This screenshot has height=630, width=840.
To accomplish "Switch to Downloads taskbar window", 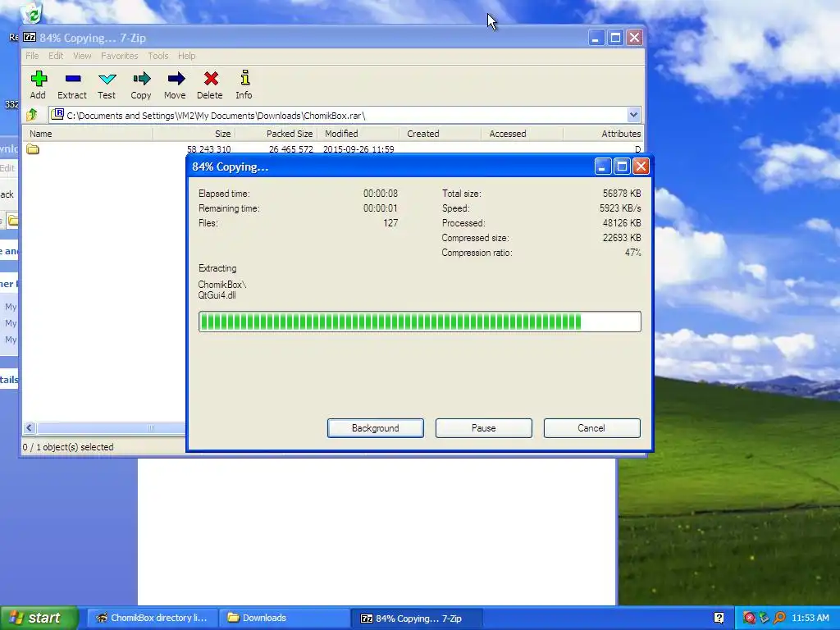I will 284,618.
